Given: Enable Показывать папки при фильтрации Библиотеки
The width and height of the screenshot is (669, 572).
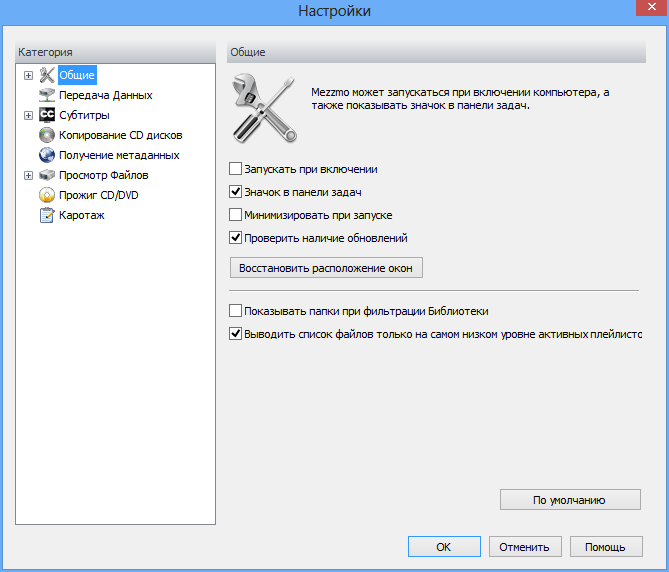Looking at the screenshot, I should [x=236, y=311].
